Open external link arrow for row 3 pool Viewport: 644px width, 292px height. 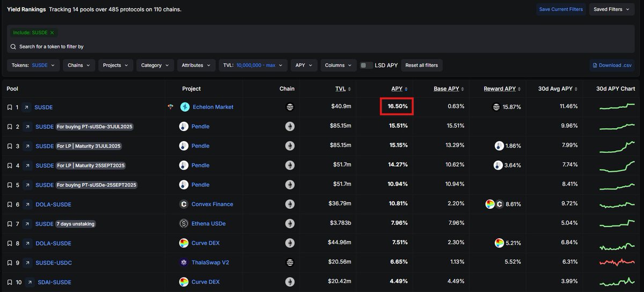[26, 146]
